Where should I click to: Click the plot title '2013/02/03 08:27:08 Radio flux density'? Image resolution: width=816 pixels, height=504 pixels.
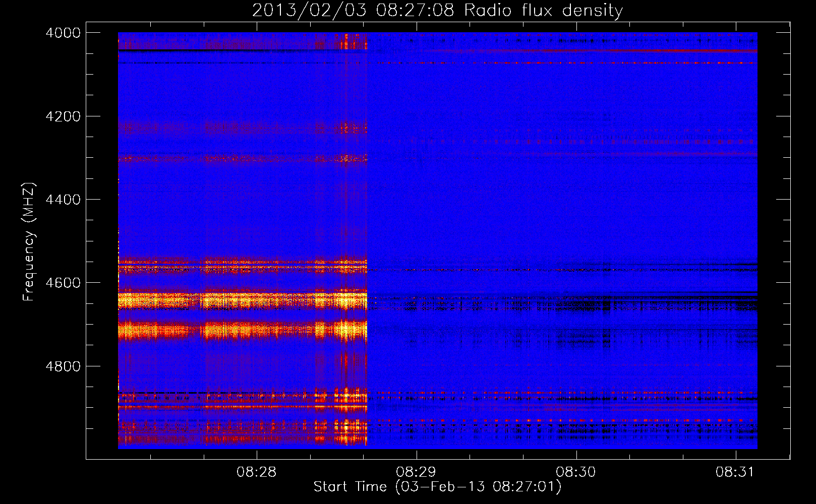[x=437, y=10]
